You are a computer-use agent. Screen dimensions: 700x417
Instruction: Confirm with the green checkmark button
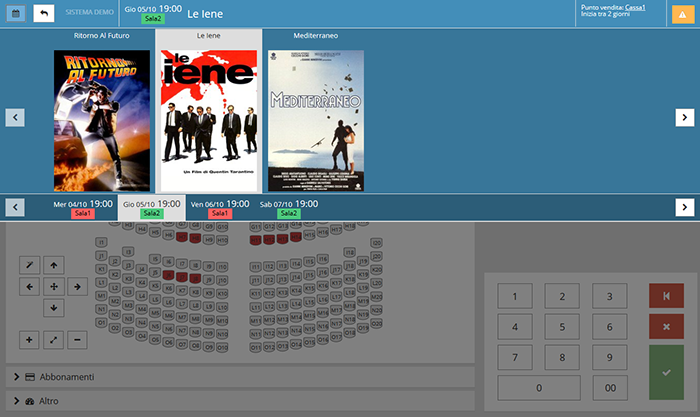point(667,372)
